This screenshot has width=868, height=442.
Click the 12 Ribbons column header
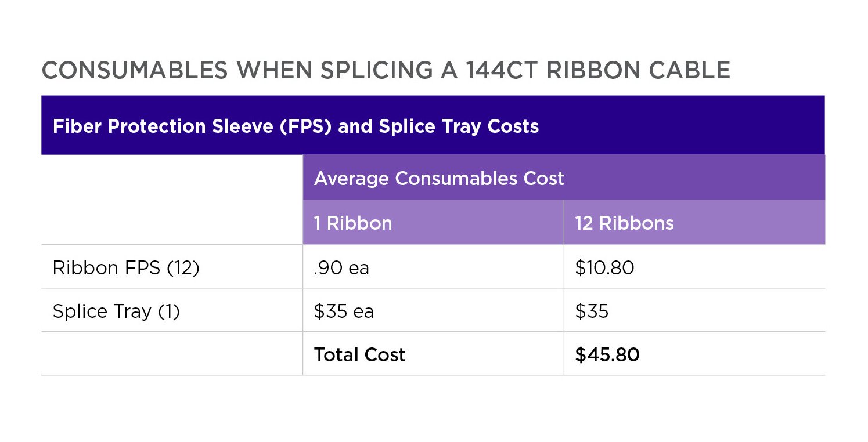[694, 223]
